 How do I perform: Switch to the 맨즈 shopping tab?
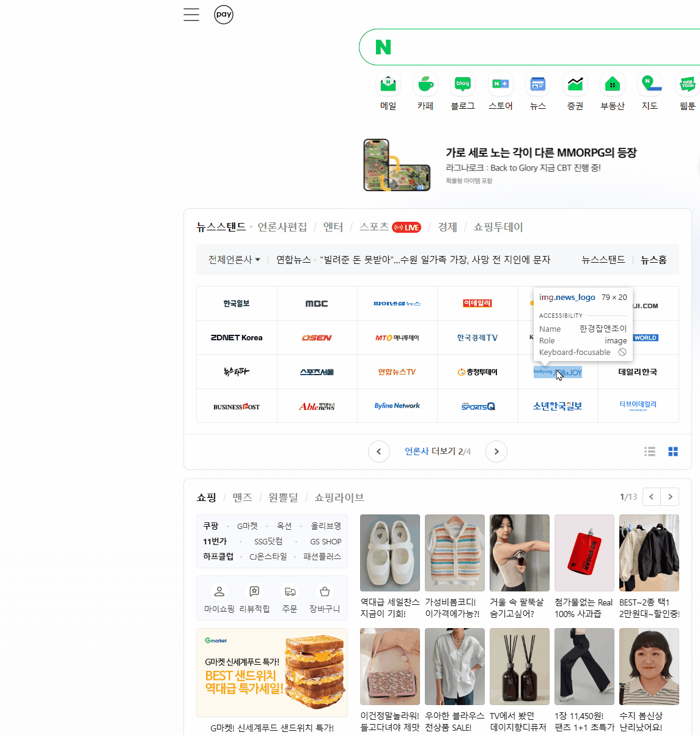point(242,497)
